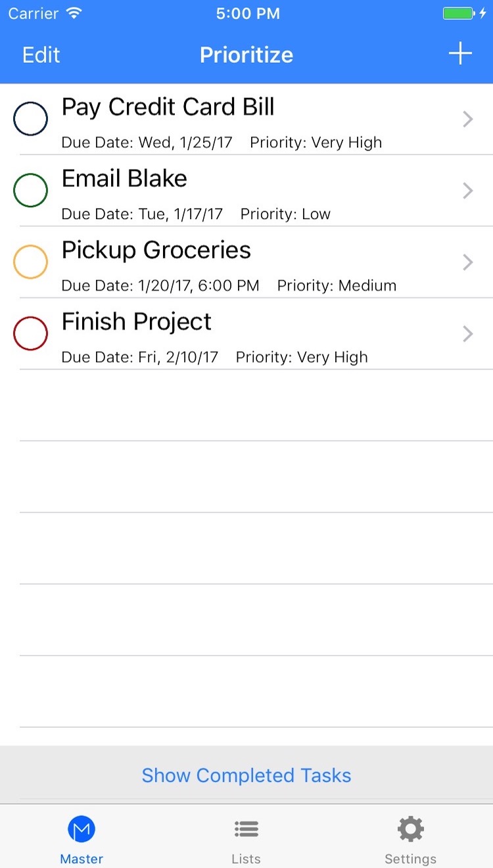Tap the Wi-Fi status icon
The width and height of the screenshot is (493, 868).
[74, 13]
